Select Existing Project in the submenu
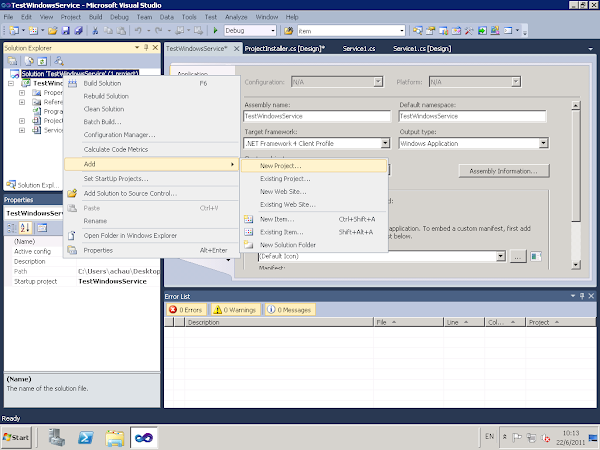 (x=314, y=179)
